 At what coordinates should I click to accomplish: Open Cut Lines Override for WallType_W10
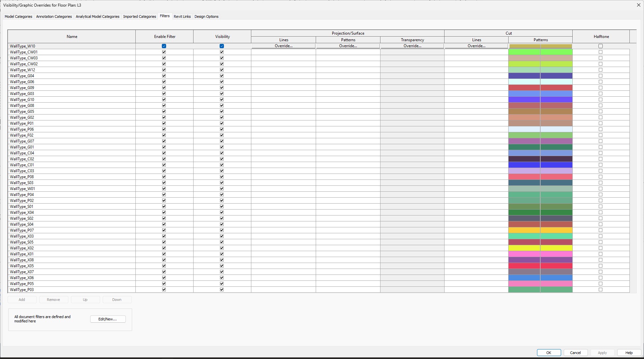tap(476, 46)
